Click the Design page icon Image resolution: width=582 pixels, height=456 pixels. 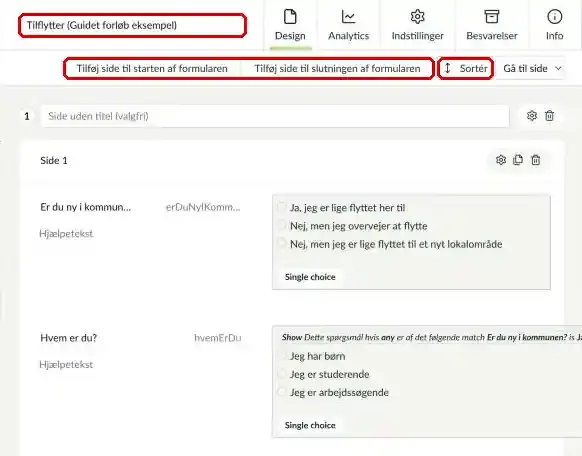(290, 17)
